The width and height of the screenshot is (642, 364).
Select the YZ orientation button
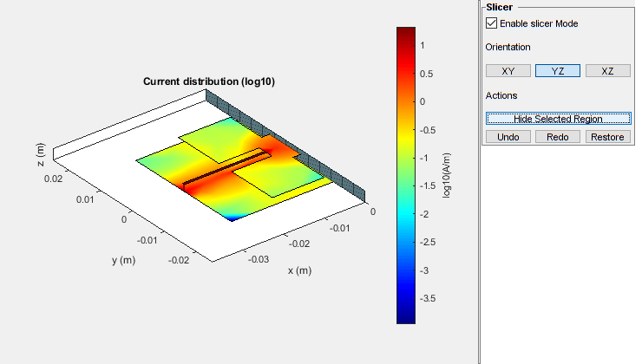coord(558,71)
